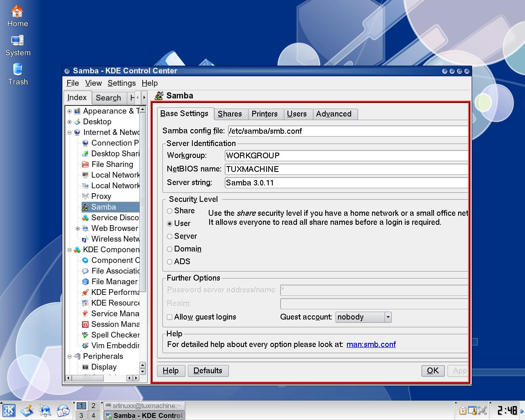Image resolution: width=525 pixels, height=420 pixels.
Task: Open the KDE K menu button
Action: [x=9, y=410]
